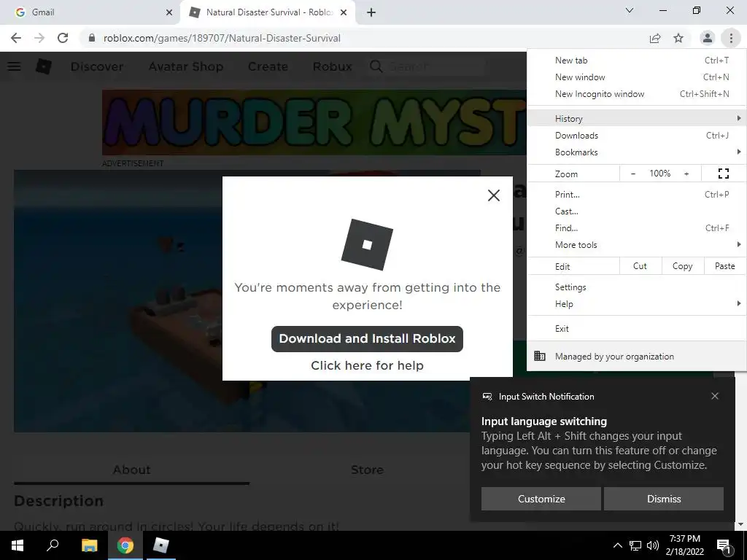Decrease zoom with minus button

point(633,174)
